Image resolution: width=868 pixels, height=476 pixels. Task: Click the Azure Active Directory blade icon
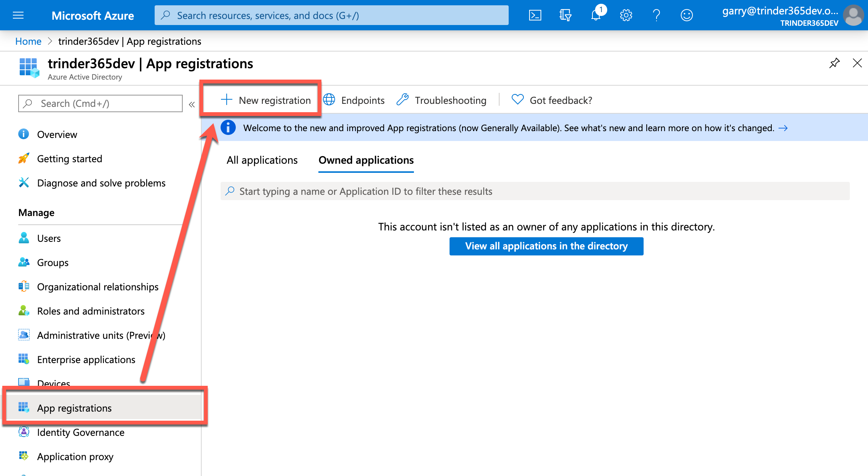tap(29, 68)
